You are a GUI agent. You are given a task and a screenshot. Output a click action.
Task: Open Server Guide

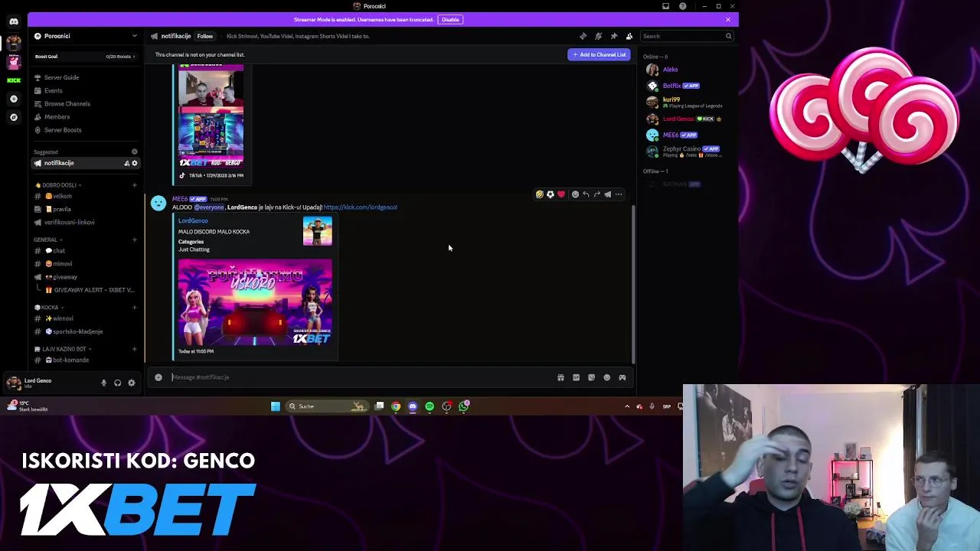[x=84, y=77]
